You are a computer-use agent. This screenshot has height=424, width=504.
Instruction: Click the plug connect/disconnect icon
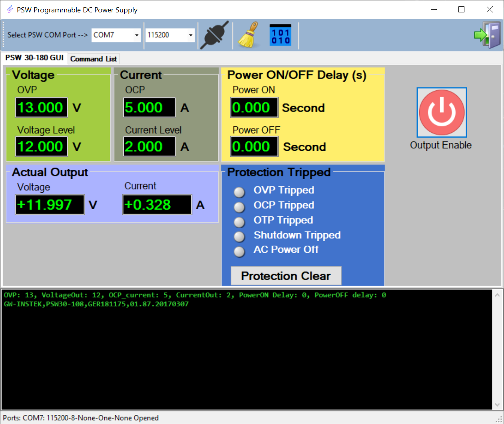[x=215, y=35]
